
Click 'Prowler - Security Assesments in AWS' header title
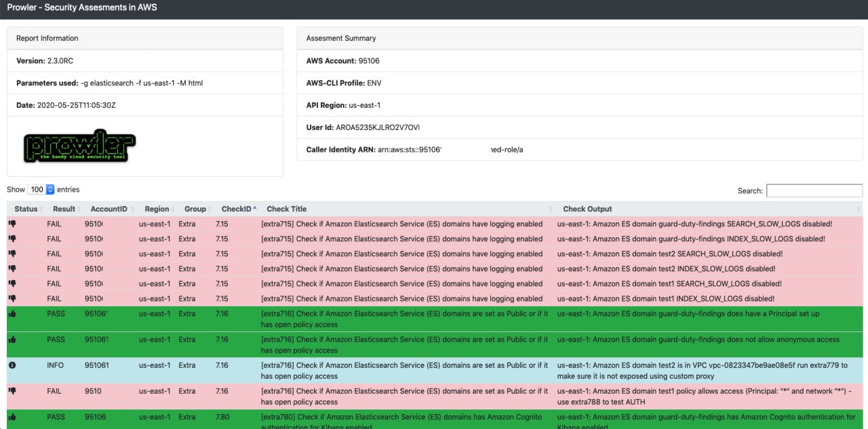pyautogui.click(x=83, y=7)
